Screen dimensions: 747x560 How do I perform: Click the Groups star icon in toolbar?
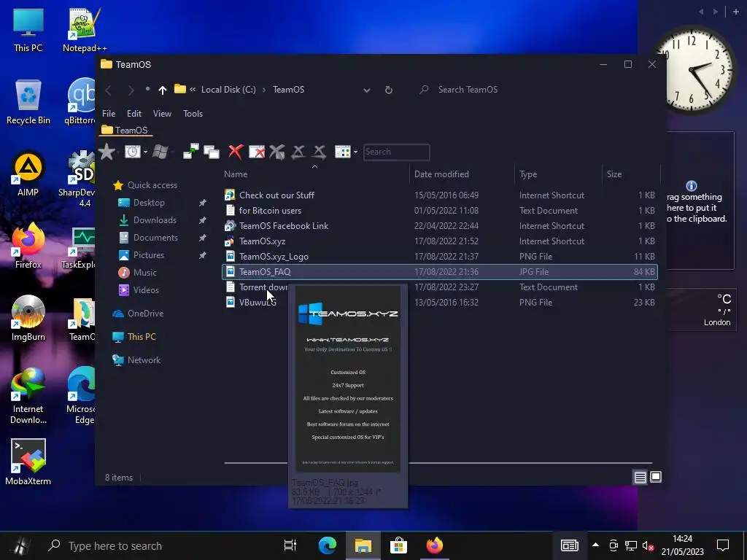(x=107, y=152)
